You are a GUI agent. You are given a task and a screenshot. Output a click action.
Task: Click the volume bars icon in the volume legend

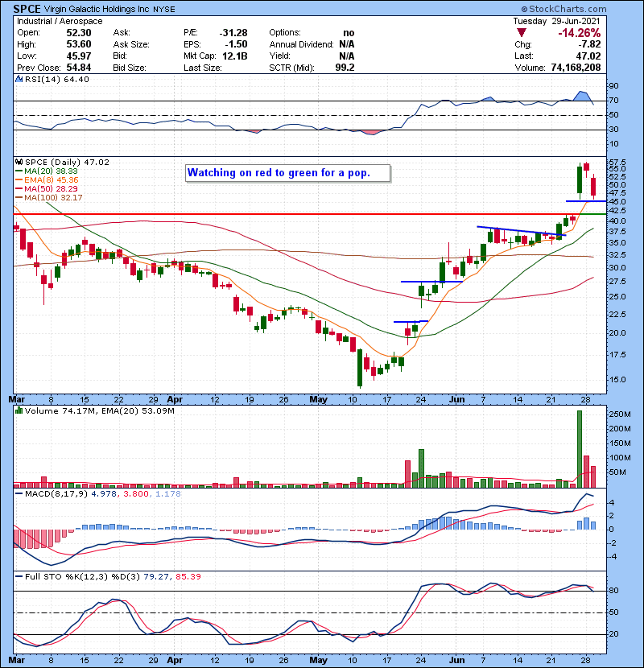(19, 410)
